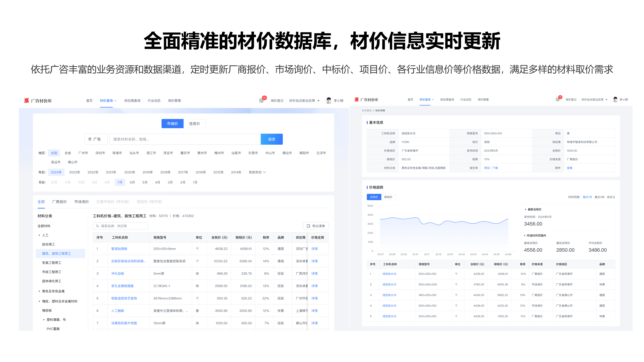
Task: Expand the 其他年份 dropdown
Action: 257,172
